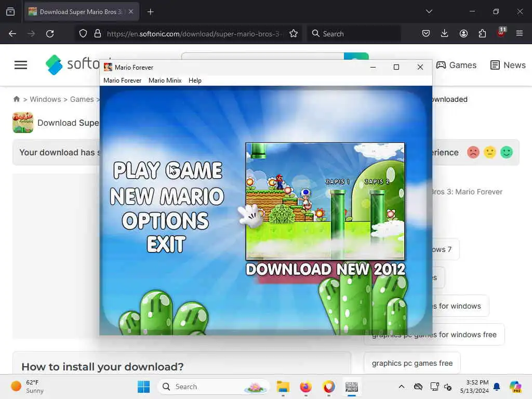Go back in Firefox browser
532x399 pixels.
pyautogui.click(x=12, y=34)
